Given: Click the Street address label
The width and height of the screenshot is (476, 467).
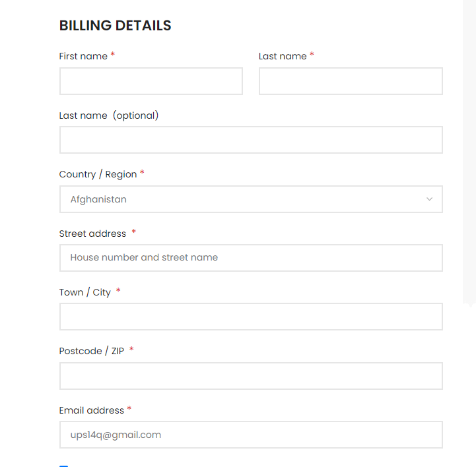Looking at the screenshot, I should 92,233.
